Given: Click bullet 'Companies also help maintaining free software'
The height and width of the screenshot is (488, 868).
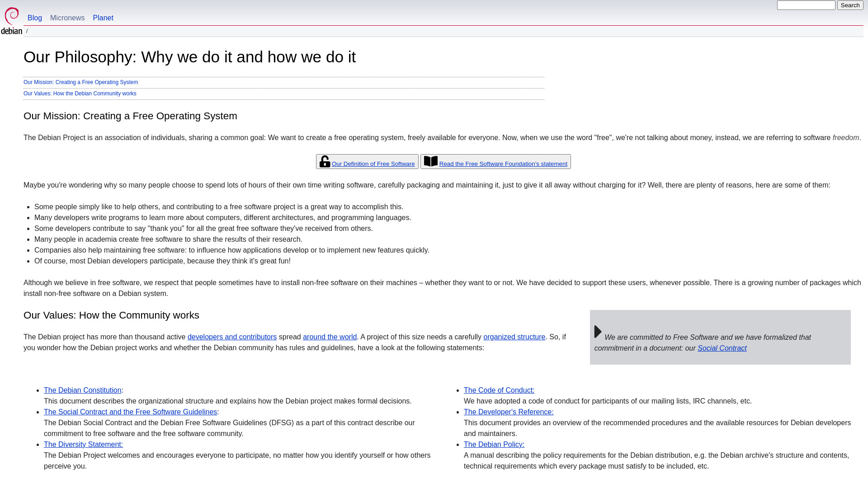Looking at the screenshot, I should pyautogui.click(x=232, y=250).
